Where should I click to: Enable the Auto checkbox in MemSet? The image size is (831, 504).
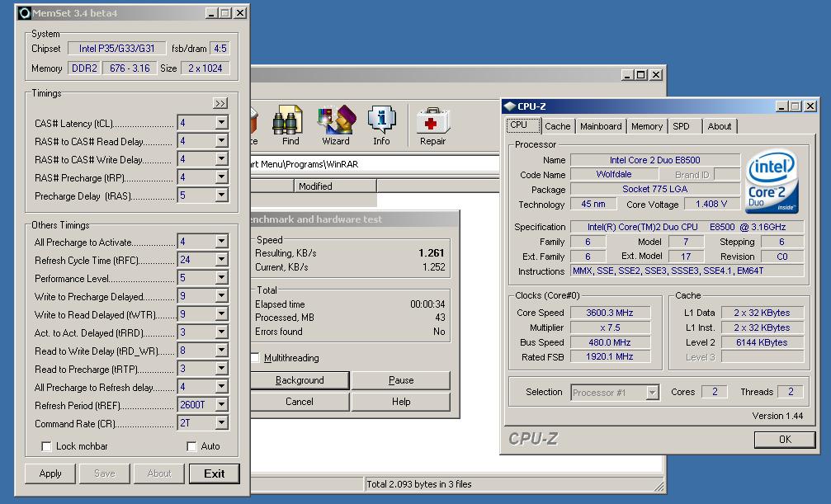coord(191,446)
